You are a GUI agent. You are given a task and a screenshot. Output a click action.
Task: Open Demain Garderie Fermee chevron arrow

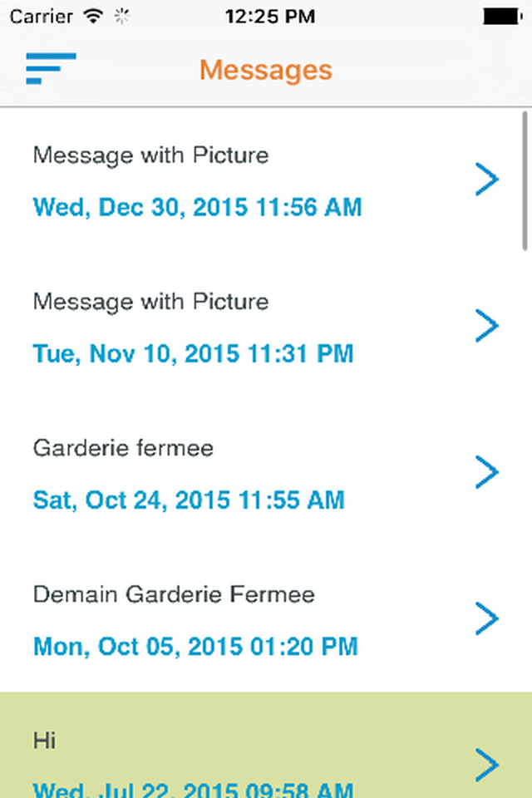[x=486, y=618]
